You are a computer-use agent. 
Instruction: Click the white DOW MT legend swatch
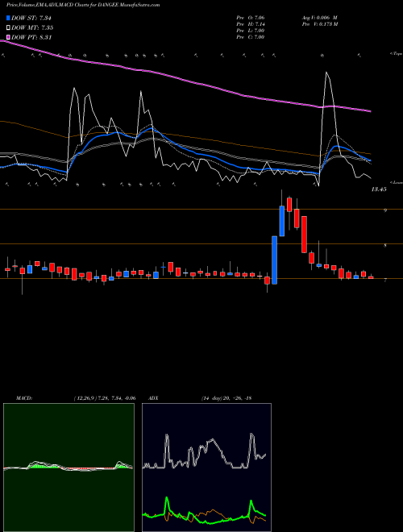pyautogui.click(x=8, y=27)
